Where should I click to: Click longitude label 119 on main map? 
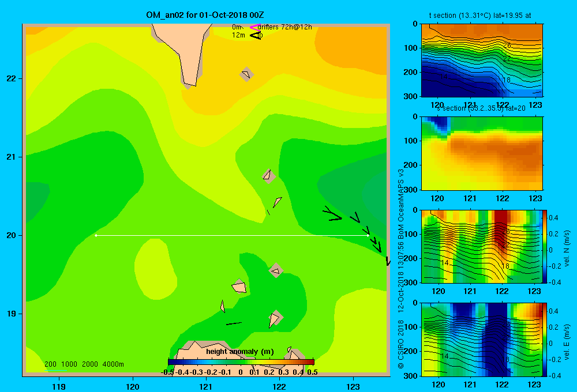click(59, 386)
